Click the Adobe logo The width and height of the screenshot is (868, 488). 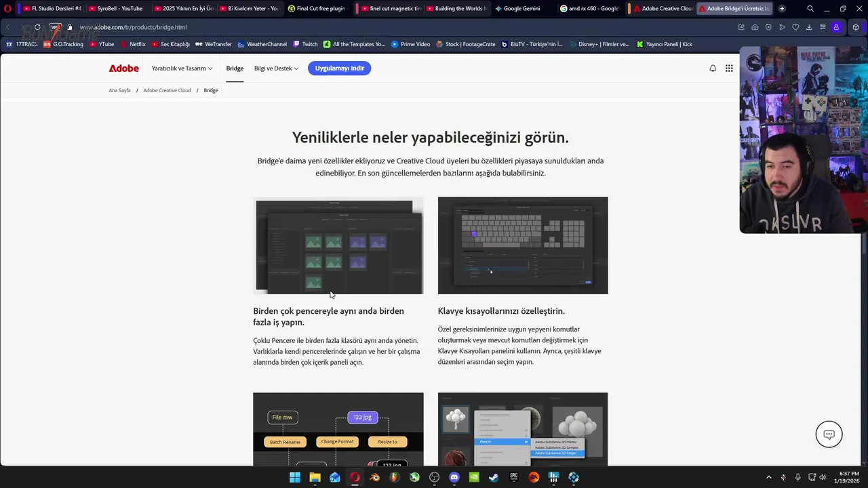(123, 68)
